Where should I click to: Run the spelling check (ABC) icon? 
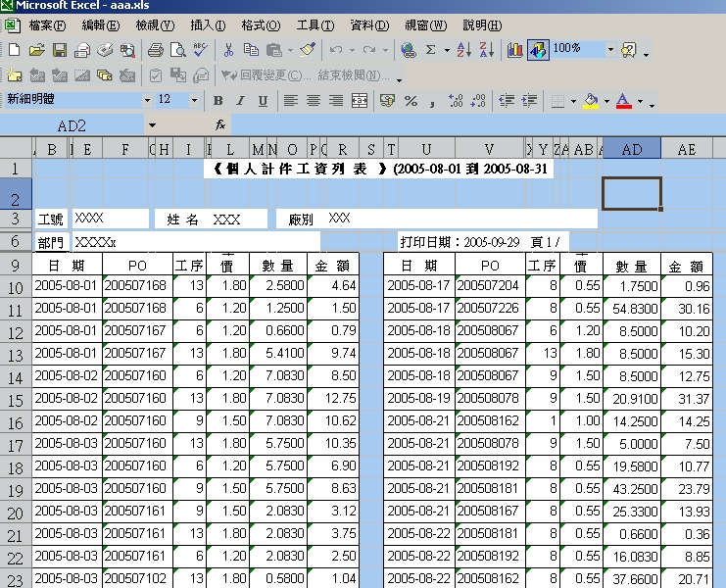[201, 50]
